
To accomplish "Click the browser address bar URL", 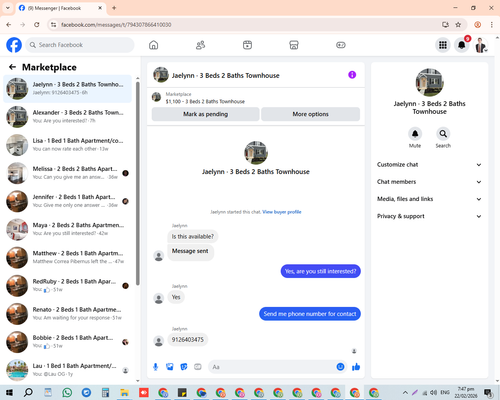I will click(x=116, y=25).
